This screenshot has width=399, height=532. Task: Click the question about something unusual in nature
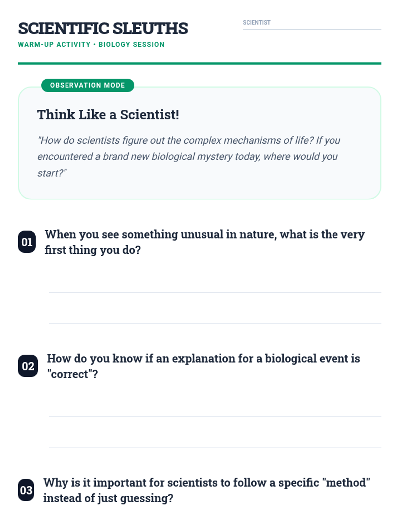click(x=204, y=242)
